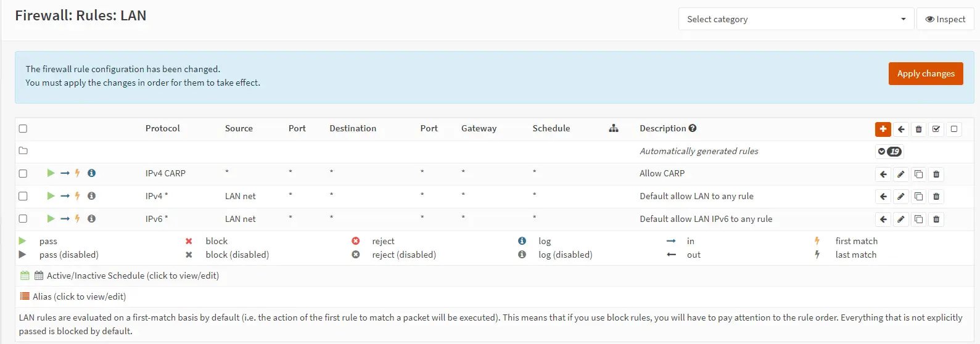The height and width of the screenshot is (344, 980).
Task: Click first match bolt of Allow CARP rule
Action: point(77,173)
